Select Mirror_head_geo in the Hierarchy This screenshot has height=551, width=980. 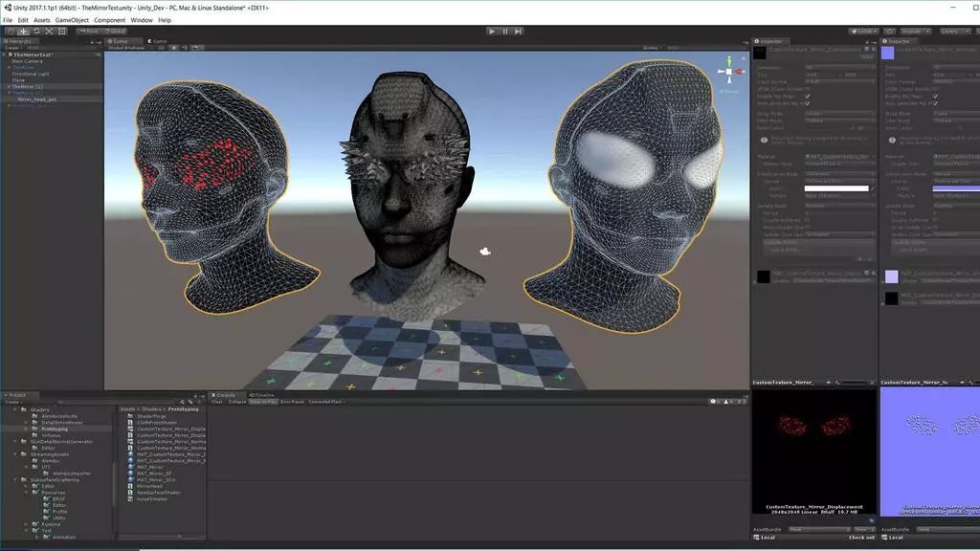[x=36, y=99]
